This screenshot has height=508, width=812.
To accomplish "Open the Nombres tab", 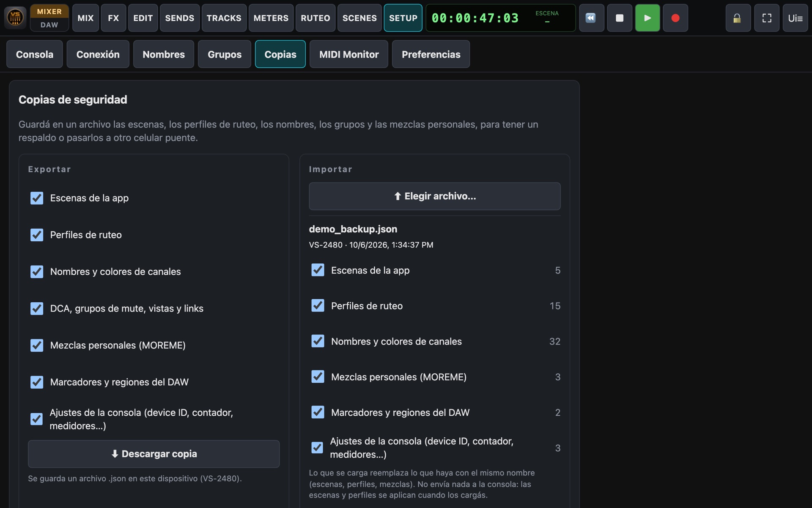I will point(164,54).
